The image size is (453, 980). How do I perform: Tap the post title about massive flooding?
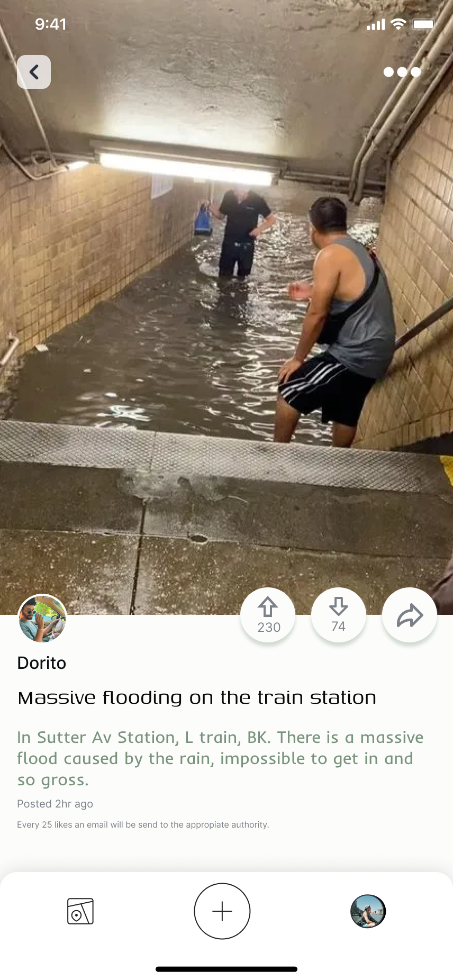pyautogui.click(x=197, y=697)
